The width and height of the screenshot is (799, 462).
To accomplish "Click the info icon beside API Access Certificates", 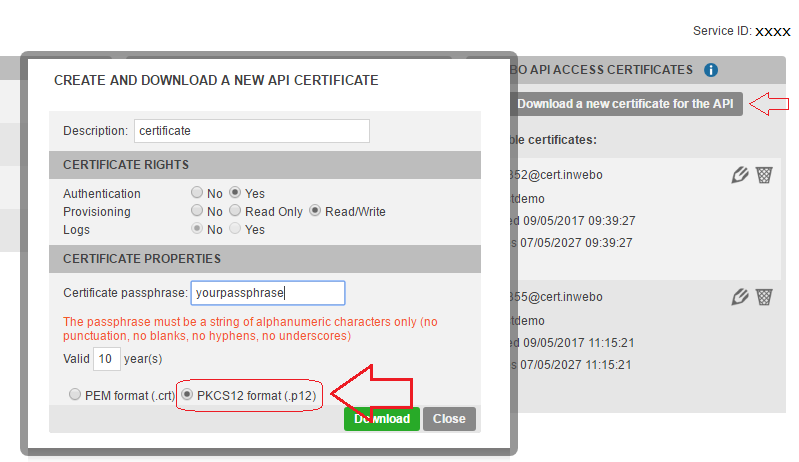I will [711, 70].
